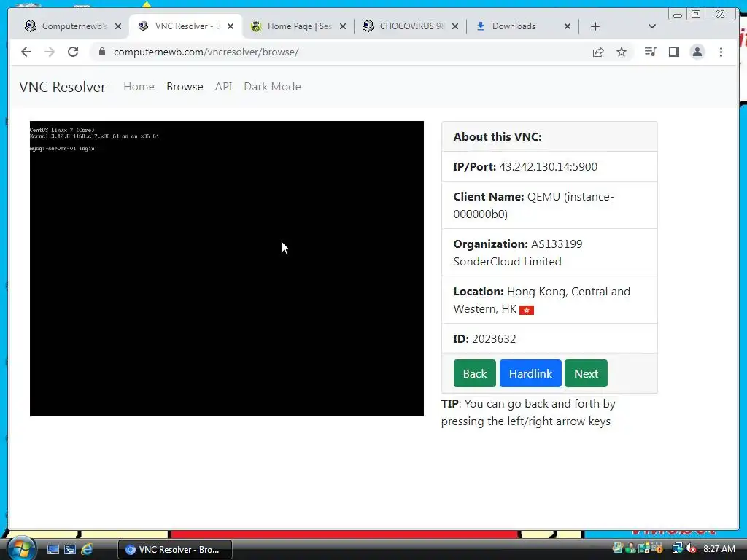Click the Location Hong Kong text
The width and height of the screenshot is (747, 560).
click(542, 300)
